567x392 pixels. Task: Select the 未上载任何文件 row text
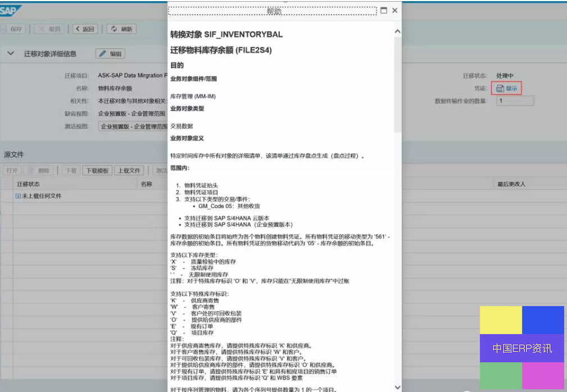[x=42, y=196]
